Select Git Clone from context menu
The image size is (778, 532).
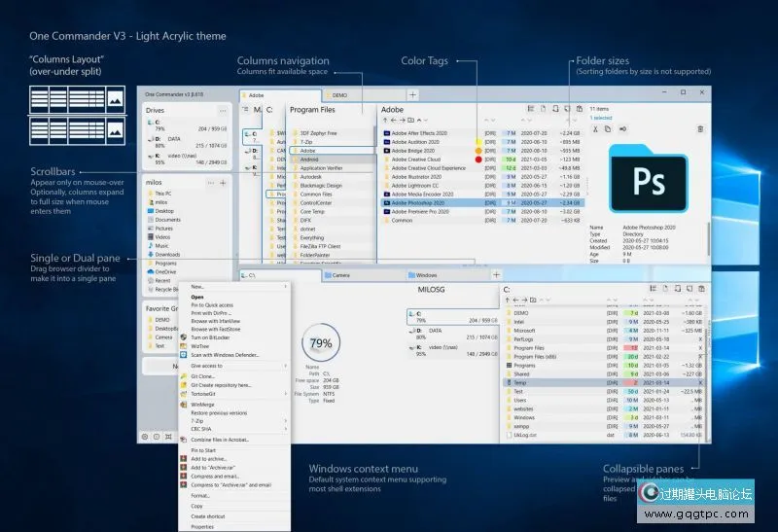204,375
